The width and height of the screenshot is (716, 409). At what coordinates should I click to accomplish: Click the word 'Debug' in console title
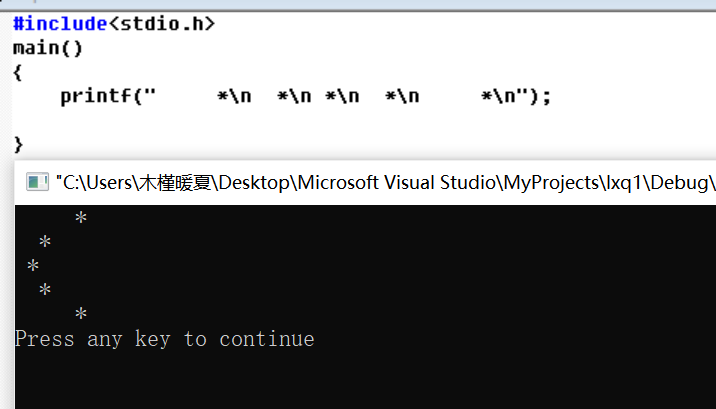[x=678, y=183]
